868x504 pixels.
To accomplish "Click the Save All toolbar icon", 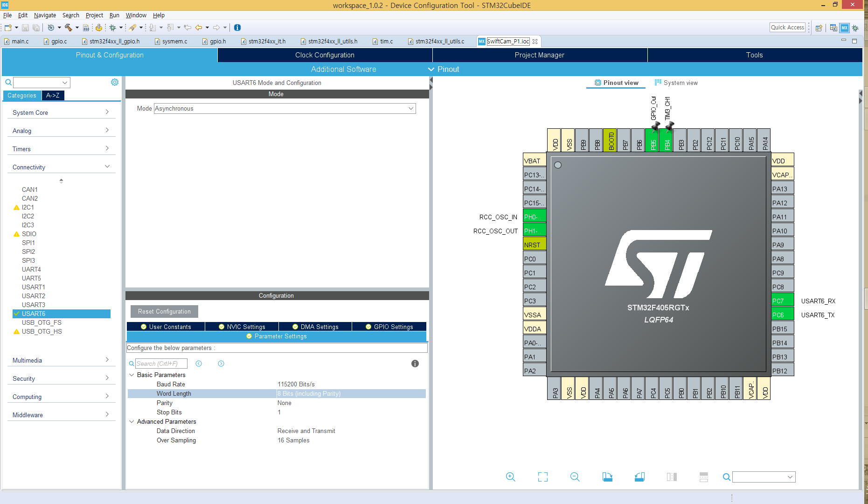I will click(36, 28).
